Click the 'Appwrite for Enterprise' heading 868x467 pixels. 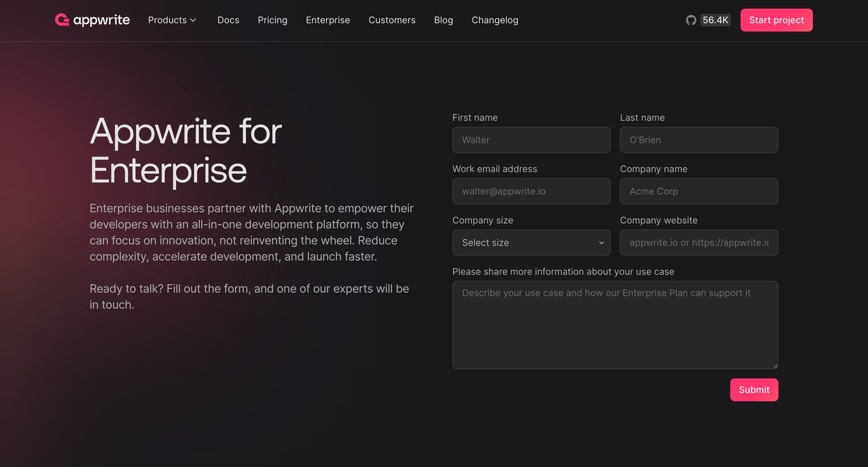coord(185,150)
